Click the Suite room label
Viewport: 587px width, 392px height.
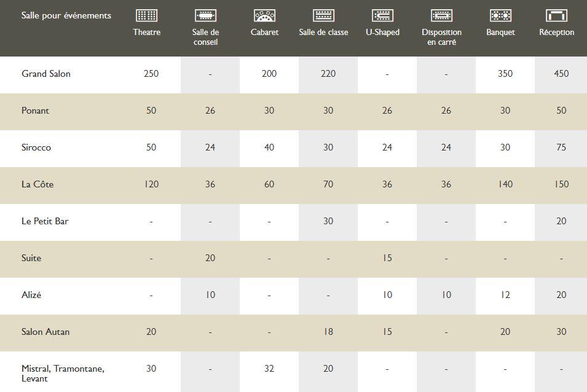(x=31, y=258)
